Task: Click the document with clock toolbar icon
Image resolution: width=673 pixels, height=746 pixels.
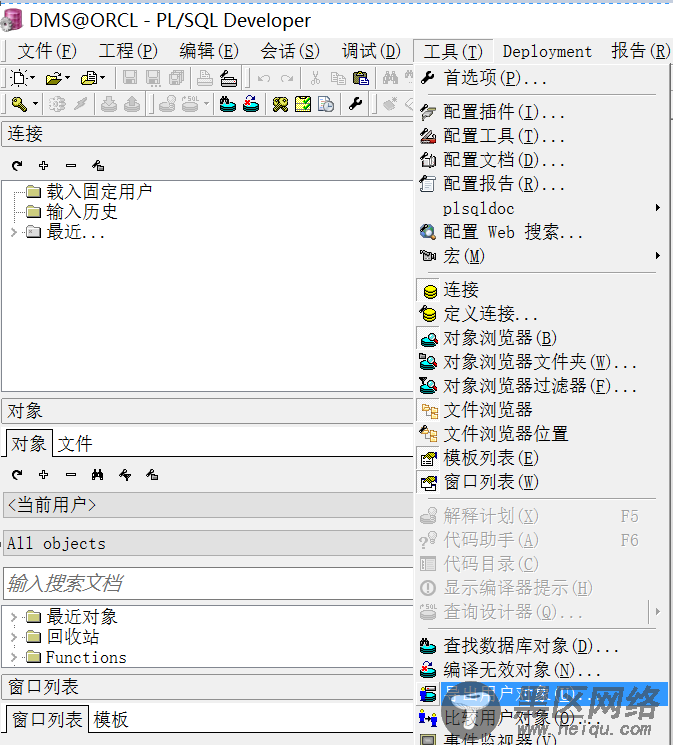Action: pos(326,104)
